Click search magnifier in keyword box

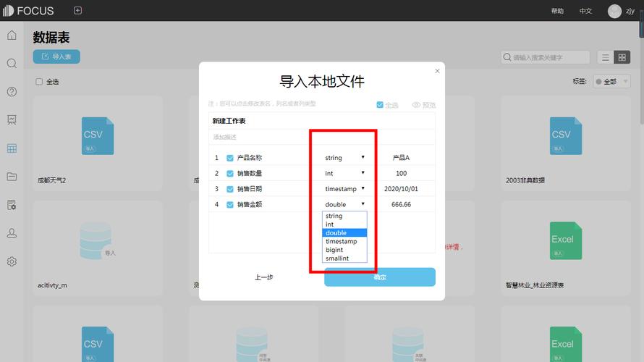tap(507, 57)
